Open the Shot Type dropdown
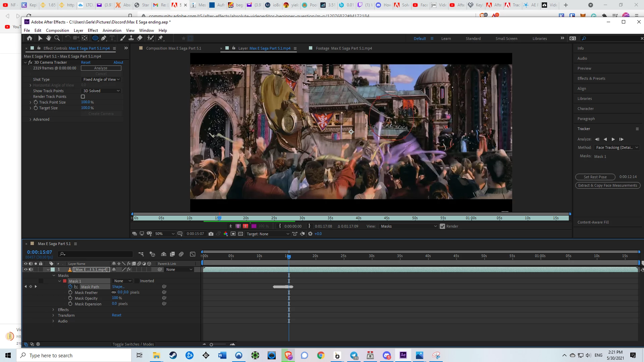The height and width of the screenshot is (362, 644). 101,79
